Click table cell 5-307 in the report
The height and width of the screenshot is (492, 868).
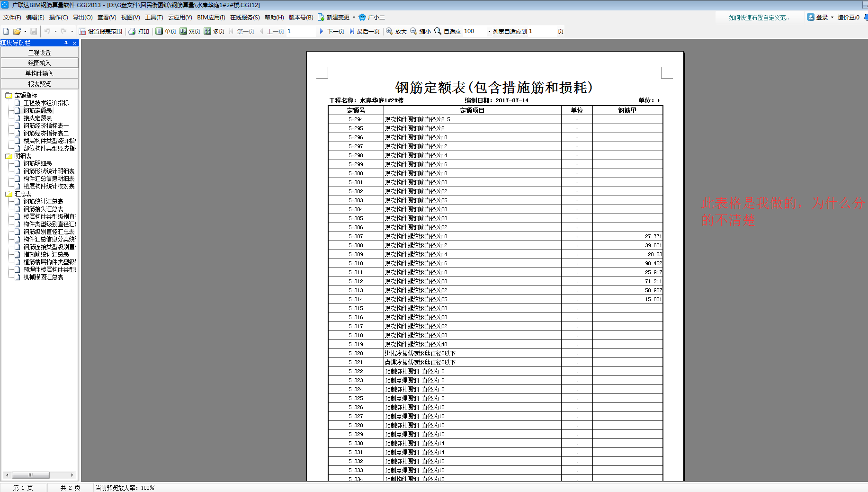tap(356, 236)
